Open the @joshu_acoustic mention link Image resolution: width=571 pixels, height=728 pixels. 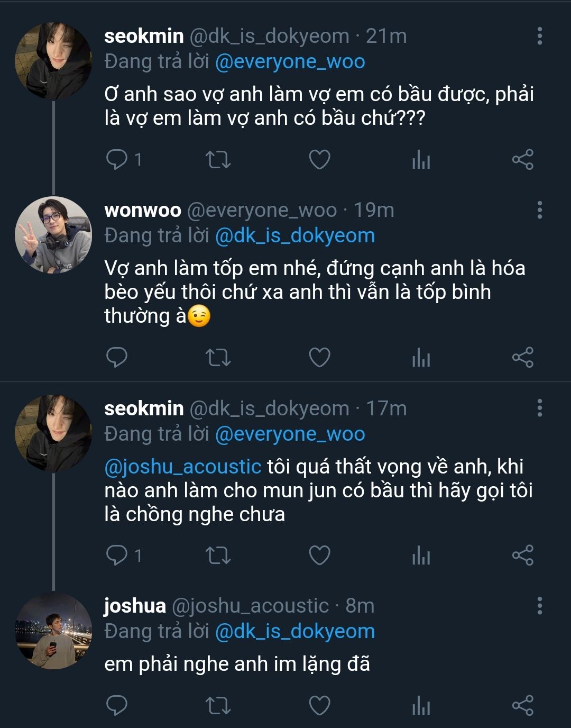click(183, 467)
